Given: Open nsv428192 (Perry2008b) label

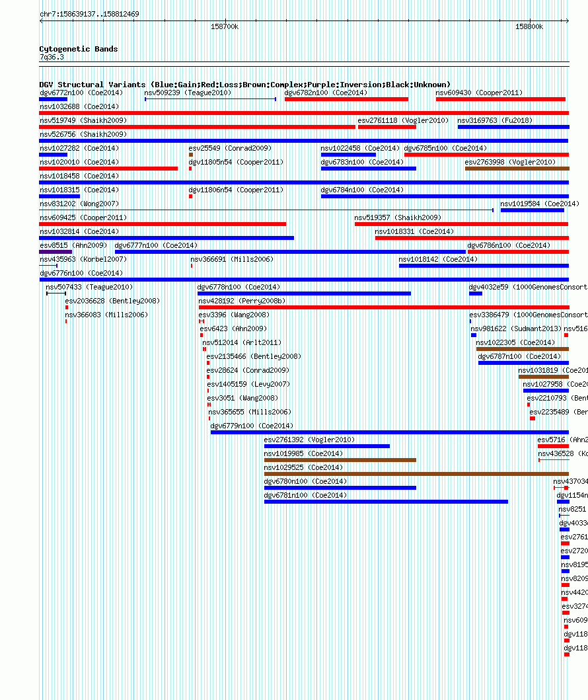Looking at the screenshot, I should 242,301.
